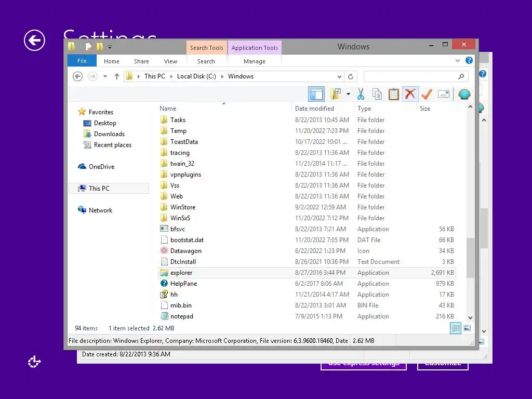Click the blue Help question mark icon
This screenshot has width=532, height=399.
[469, 60]
